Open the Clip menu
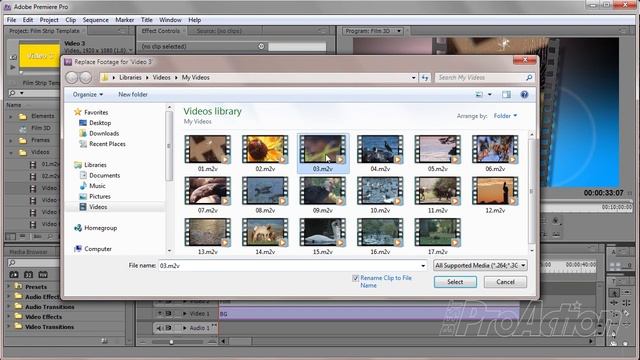This screenshot has height=360, width=640. click(x=71, y=20)
